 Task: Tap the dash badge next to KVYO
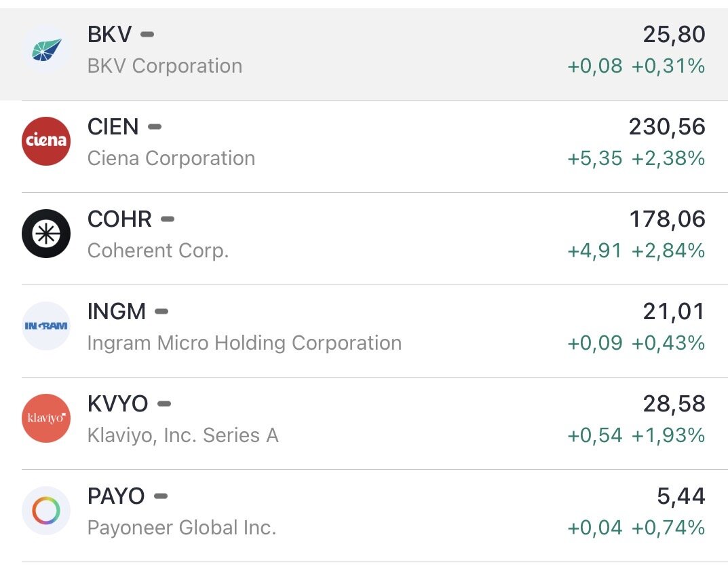click(164, 403)
